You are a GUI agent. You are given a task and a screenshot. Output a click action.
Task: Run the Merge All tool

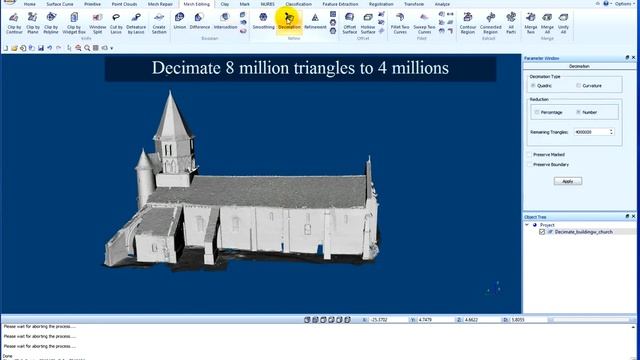point(547,23)
